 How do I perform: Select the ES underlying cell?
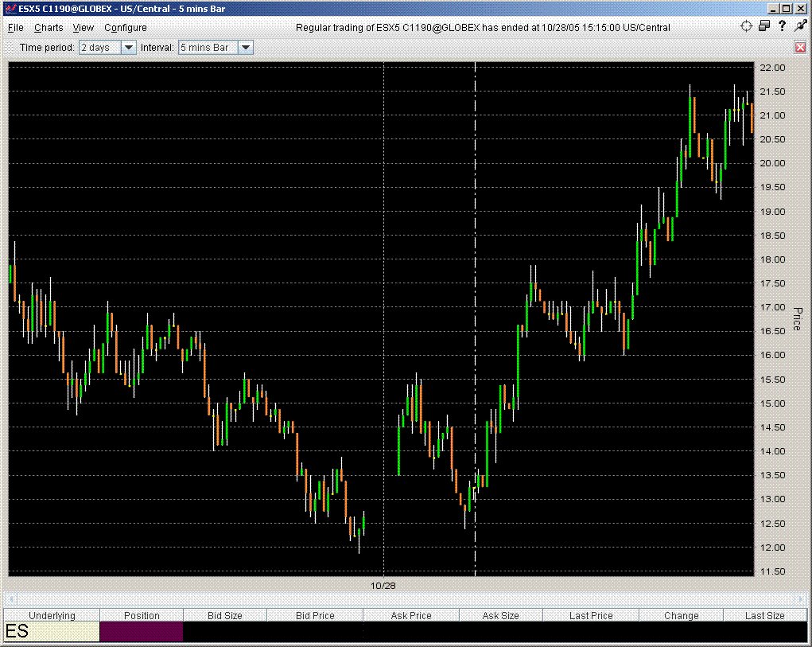52,631
